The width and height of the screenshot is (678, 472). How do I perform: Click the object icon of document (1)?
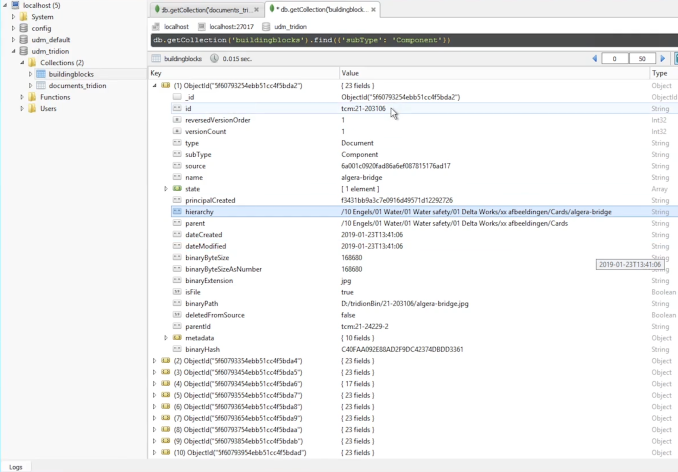click(166, 85)
